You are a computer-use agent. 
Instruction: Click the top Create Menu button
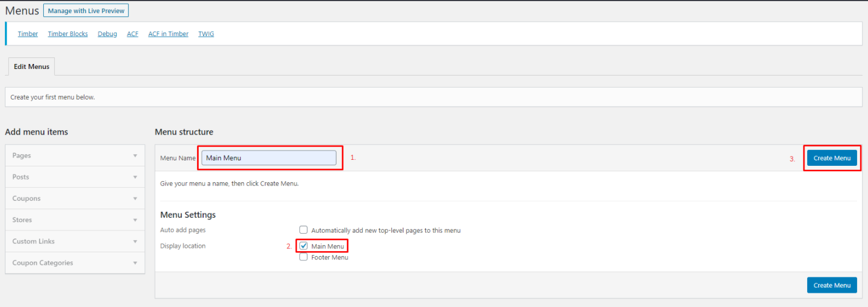click(832, 158)
